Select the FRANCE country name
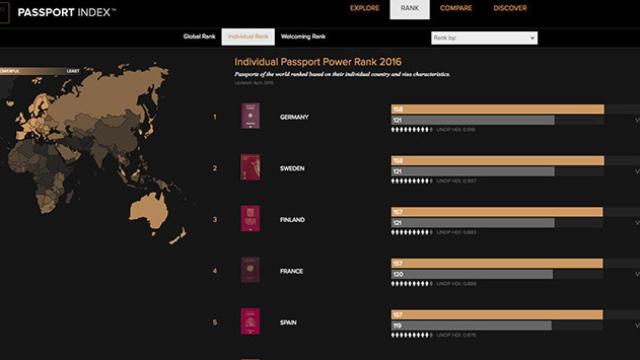This screenshot has width=640, height=360. pyautogui.click(x=291, y=271)
